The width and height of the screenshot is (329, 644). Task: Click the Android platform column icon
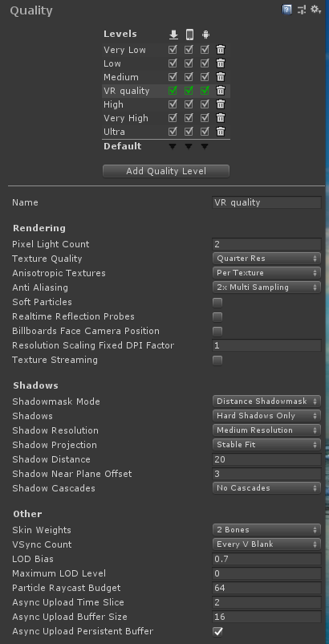[205, 35]
